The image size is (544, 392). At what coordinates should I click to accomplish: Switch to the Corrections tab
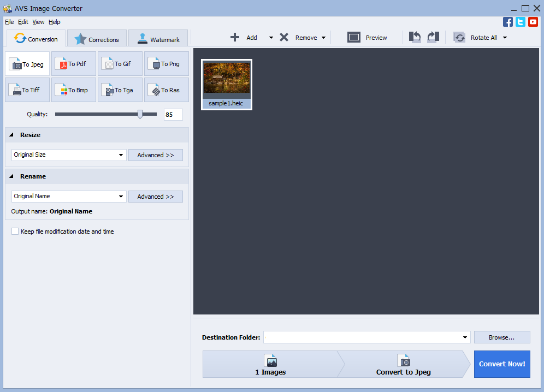pos(97,39)
